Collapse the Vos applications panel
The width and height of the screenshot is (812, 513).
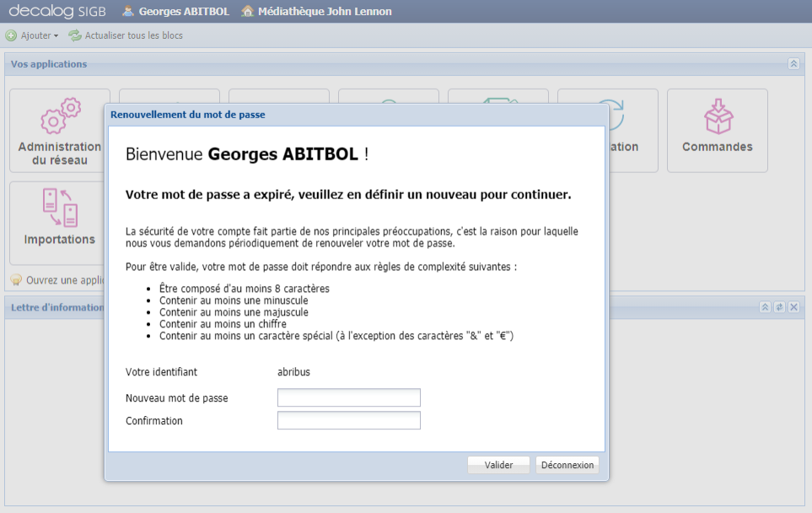coord(793,63)
